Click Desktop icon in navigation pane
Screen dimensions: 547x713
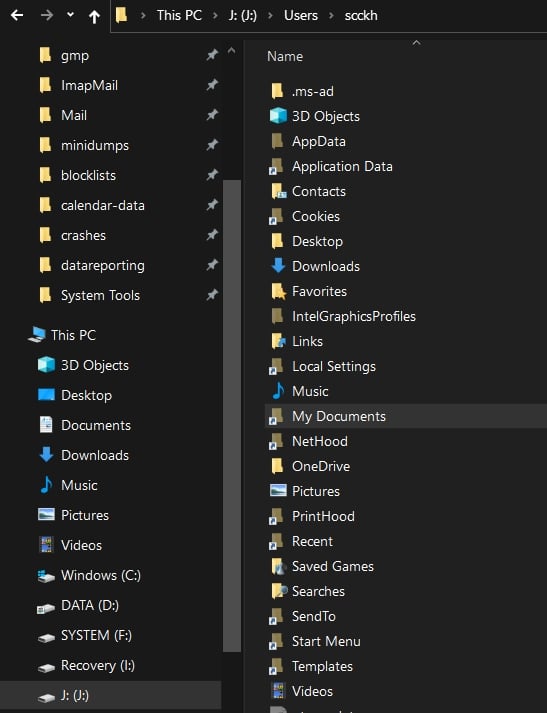(46, 395)
